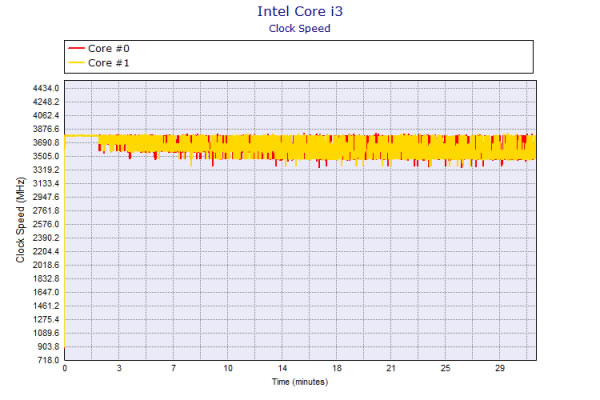
Task: Click the 3 minute x-axis tick label
Action: pyautogui.click(x=119, y=368)
